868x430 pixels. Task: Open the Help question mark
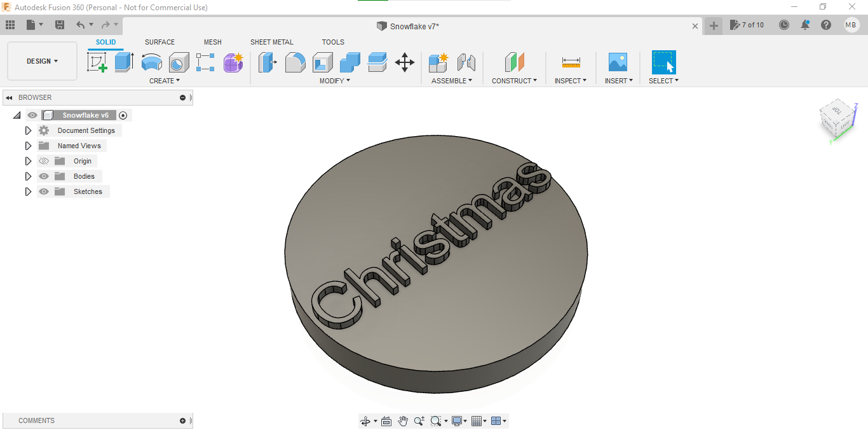point(826,25)
